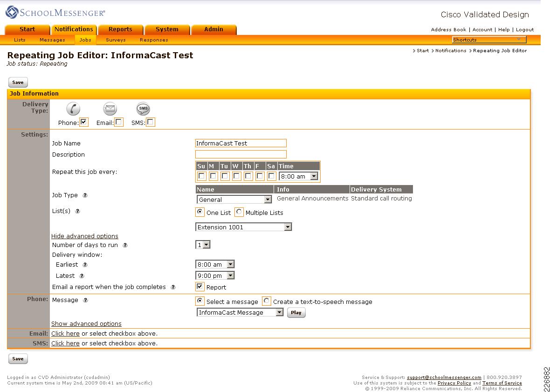Open the Privacy Policy link
This screenshot has width=550, height=392.
pos(454,383)
